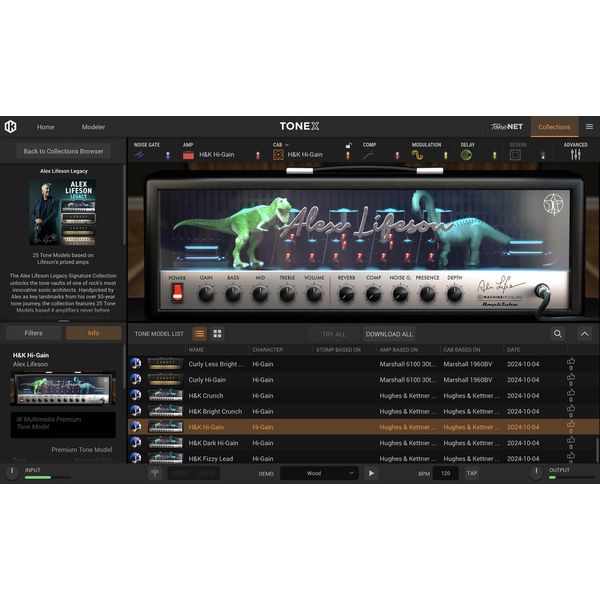
Task: Open the Cab dropdown arrow
Action: click(287, 145)
